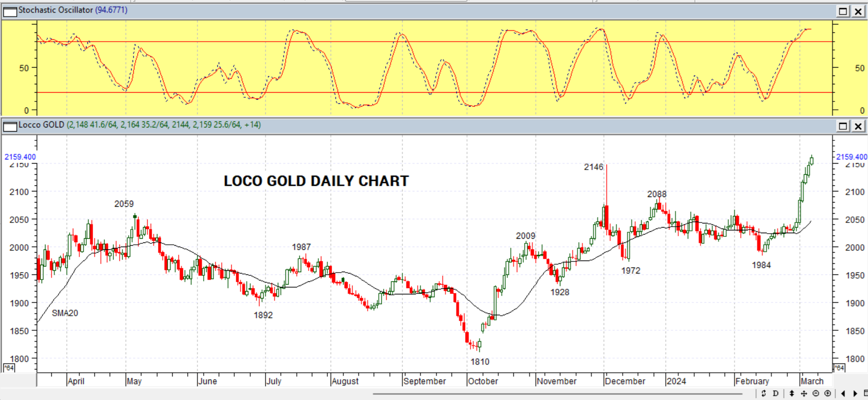
Task: Click the 1892 price annotation
Action: [x=263, y=315]
